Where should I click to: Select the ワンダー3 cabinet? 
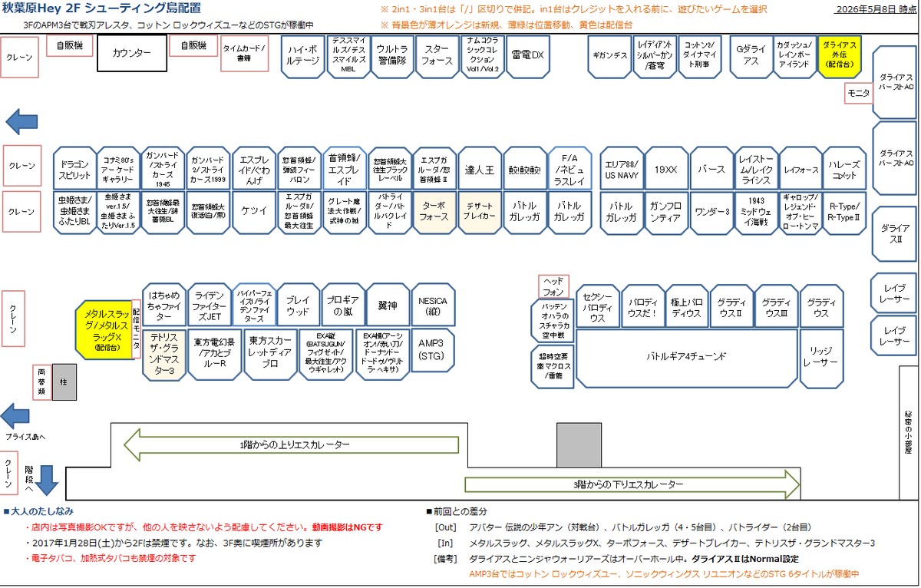[x=711, y=212]
